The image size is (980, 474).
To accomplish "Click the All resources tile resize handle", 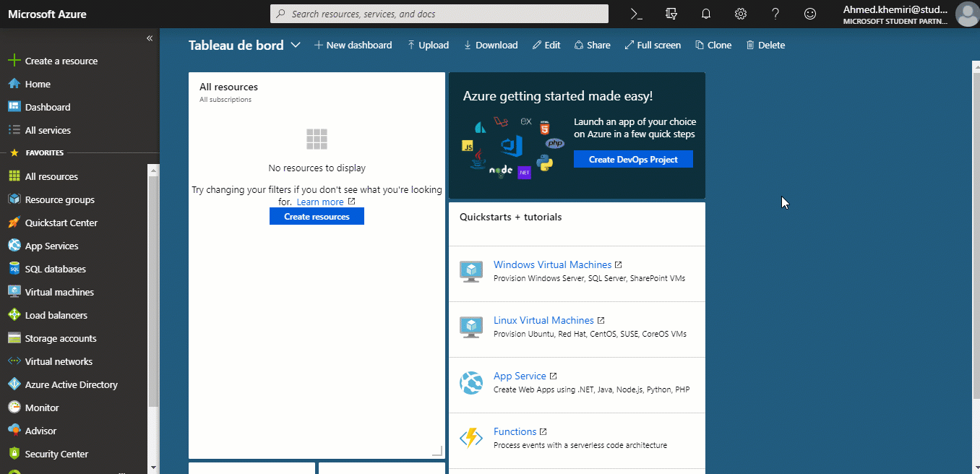I will click(437, 451).
